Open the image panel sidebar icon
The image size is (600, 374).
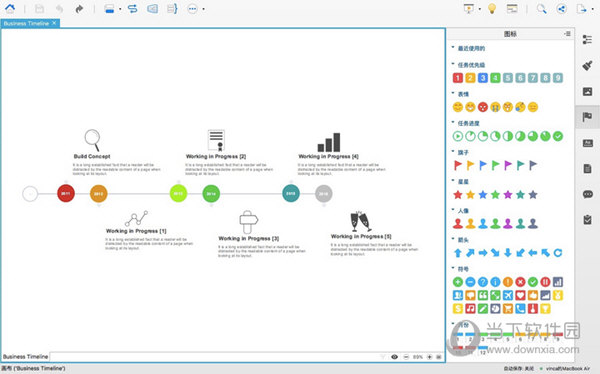click(x=587, y=91)
